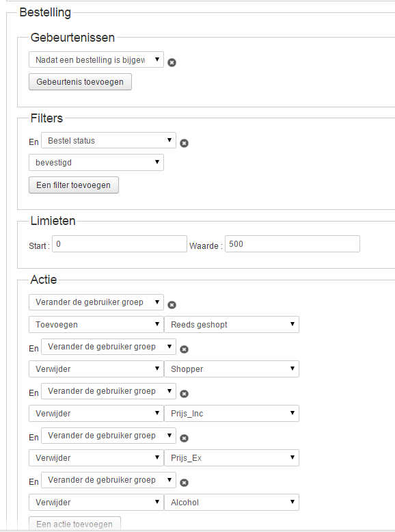Click the Gebeurtenis toevoegen button
Viewport: 395px width, 532px height.
[x=80, y=82]
